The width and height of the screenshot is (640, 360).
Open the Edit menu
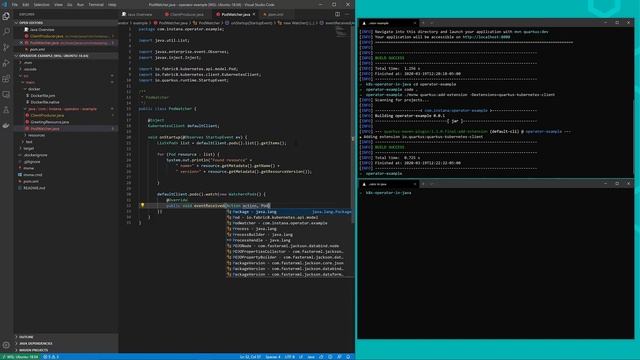pyautogui.click(x=26, y=4)
